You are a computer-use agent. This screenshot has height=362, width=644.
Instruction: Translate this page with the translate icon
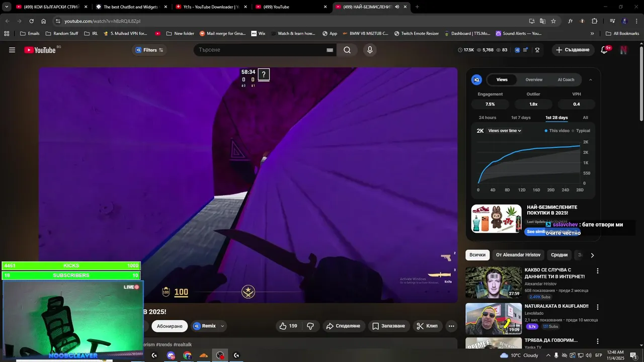(x=542, y=21)
